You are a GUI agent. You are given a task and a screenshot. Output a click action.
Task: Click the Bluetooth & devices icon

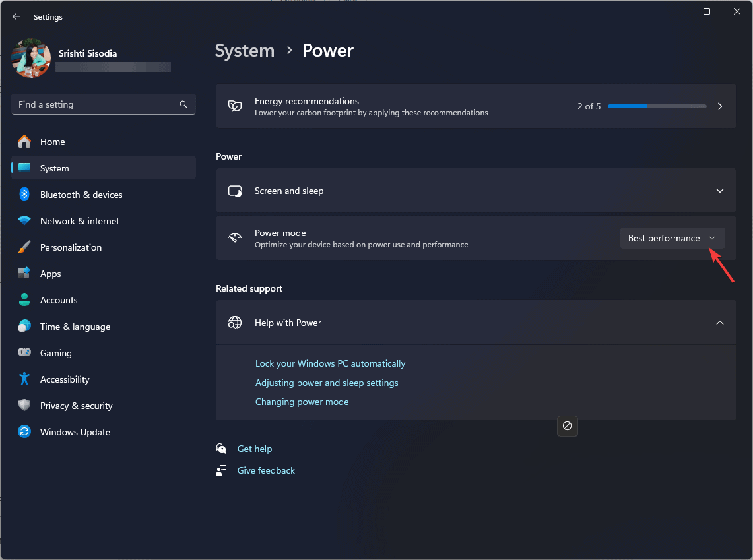[x=24, y=195]
